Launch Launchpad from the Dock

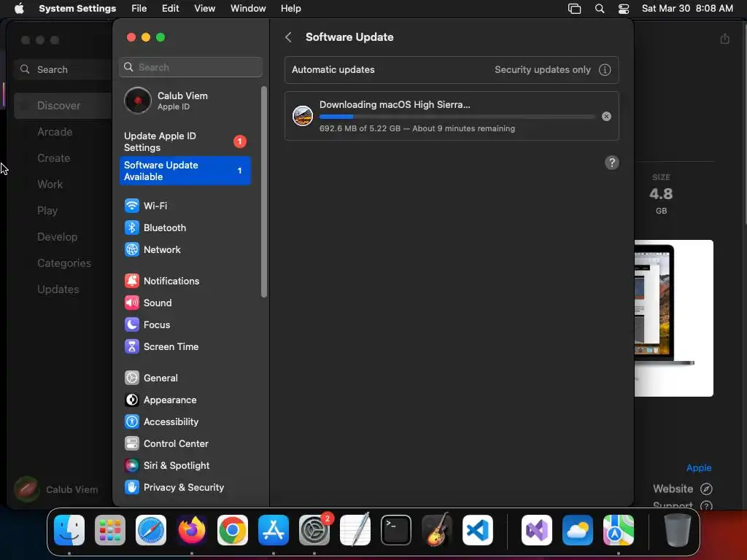tap(110, 530)
